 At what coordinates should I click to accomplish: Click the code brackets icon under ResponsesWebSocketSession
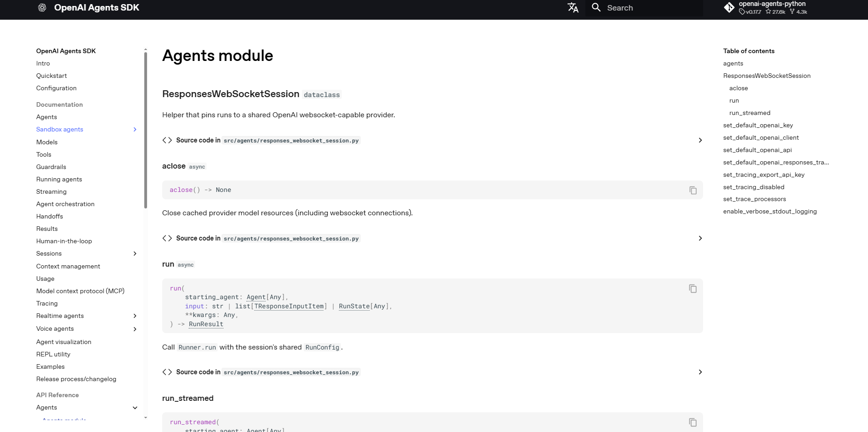tap(167, 140)
